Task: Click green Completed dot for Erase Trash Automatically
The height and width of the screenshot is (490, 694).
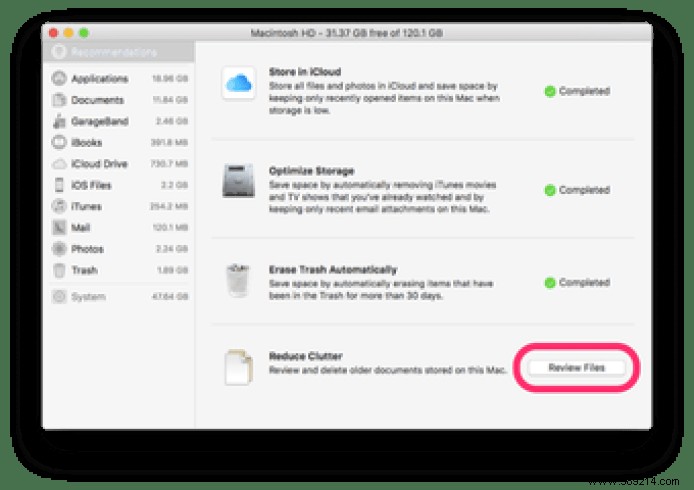Action: point(550,282)
